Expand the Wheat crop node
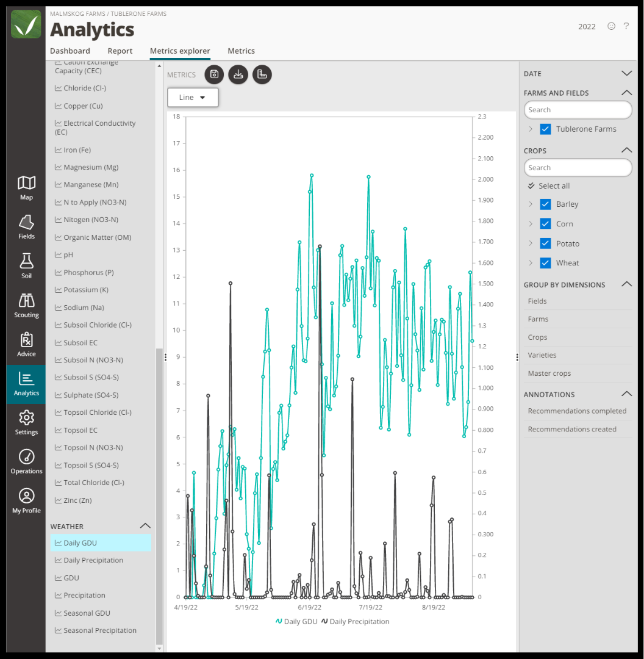This screenshot has width=644, height=659. (531, 263)
